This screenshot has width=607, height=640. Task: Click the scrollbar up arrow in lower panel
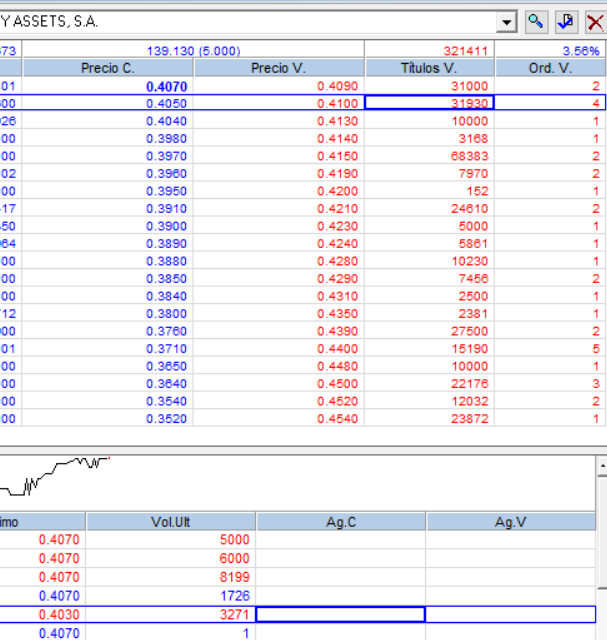[602, 466]
